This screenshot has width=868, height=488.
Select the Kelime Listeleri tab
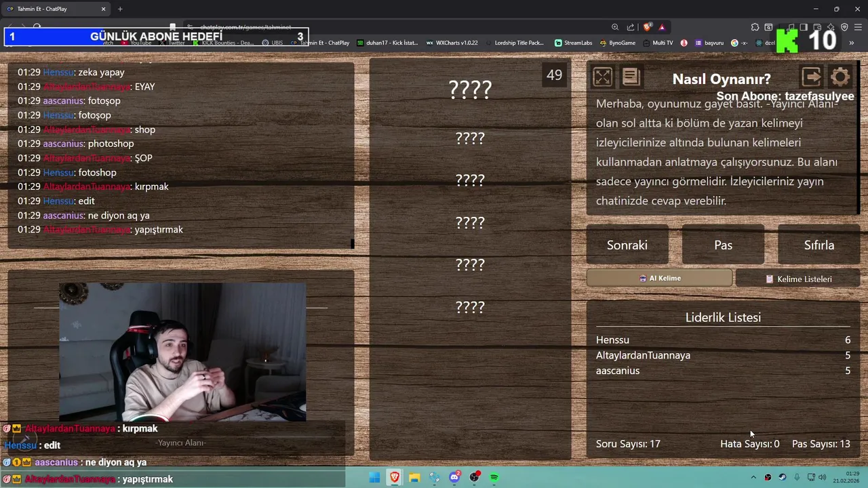(798, 279)
